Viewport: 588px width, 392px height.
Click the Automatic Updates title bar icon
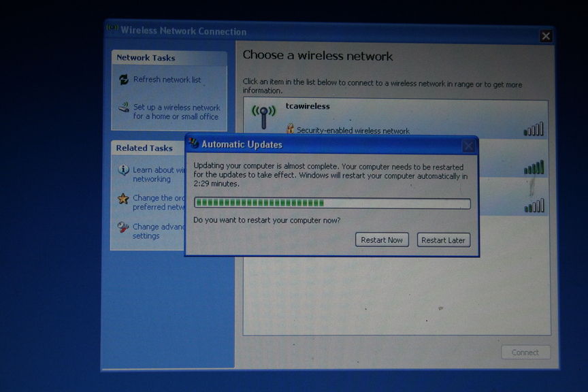point(193,143)
